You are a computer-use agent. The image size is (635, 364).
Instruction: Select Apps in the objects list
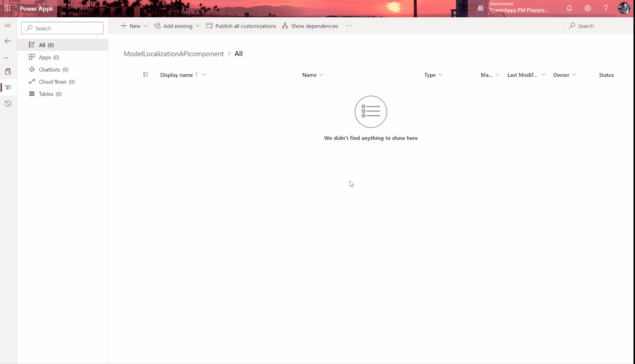click(44, 57)
